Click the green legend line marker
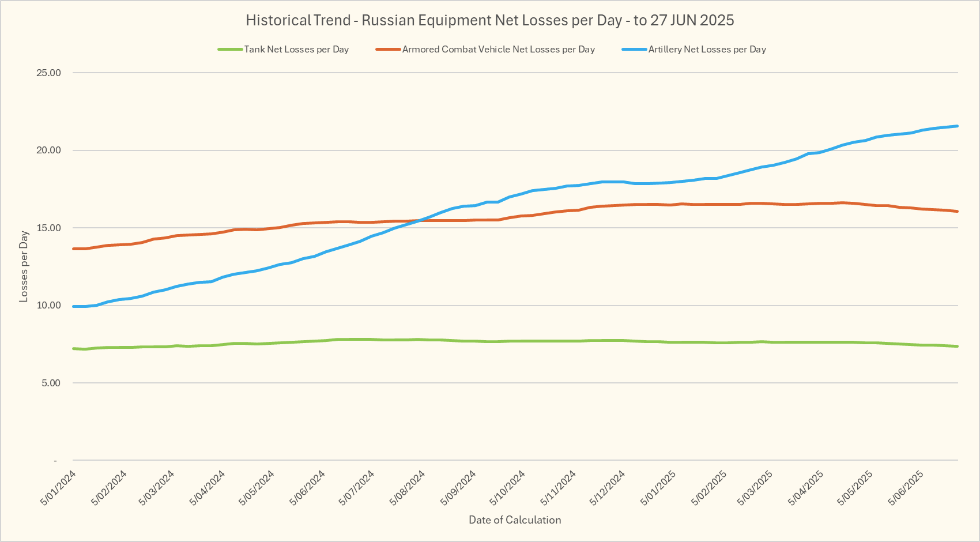Viewport: 980px width, 542px height. (230, 50)
